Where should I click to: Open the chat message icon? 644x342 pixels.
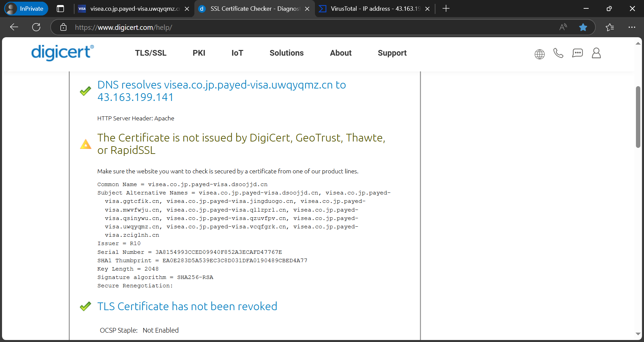[x=577, y=53]
